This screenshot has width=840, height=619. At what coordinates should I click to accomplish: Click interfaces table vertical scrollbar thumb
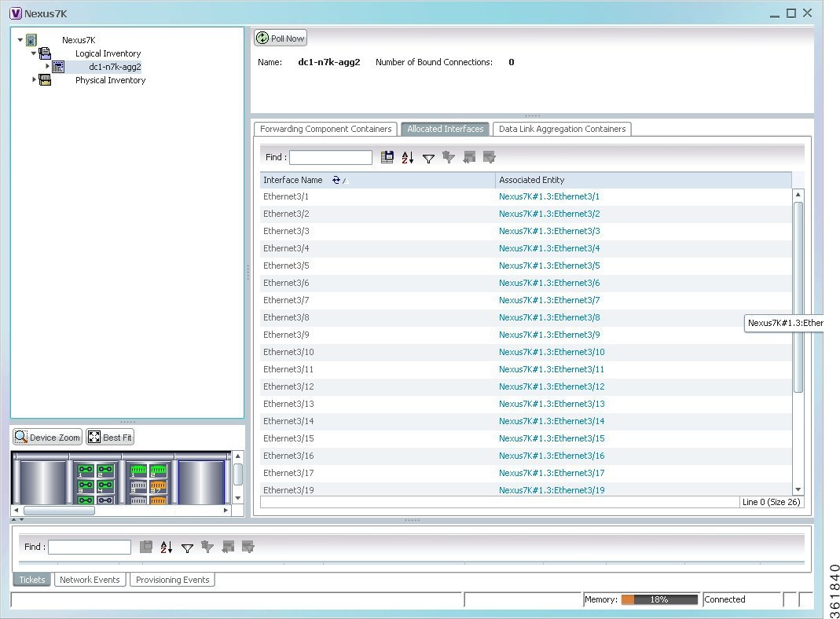[x=798, y=297]
